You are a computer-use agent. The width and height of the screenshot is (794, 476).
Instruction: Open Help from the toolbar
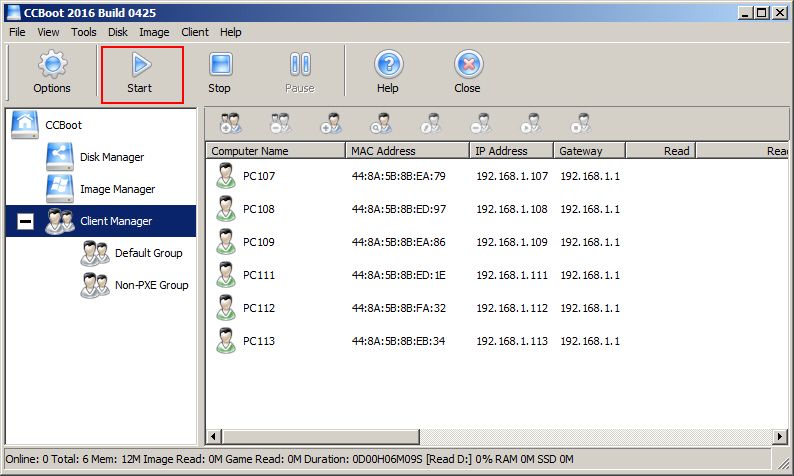click(x=388, y=72)
